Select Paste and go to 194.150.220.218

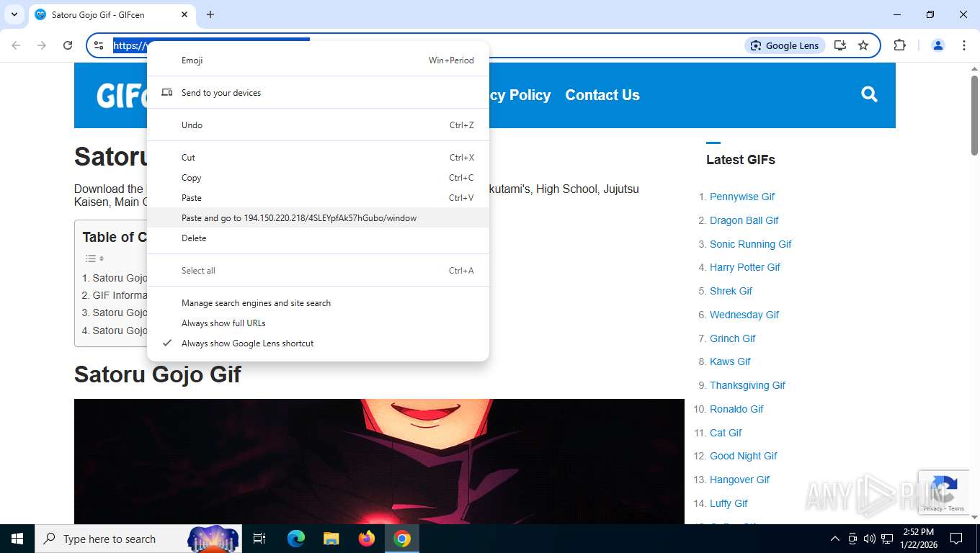click(318, 218)
